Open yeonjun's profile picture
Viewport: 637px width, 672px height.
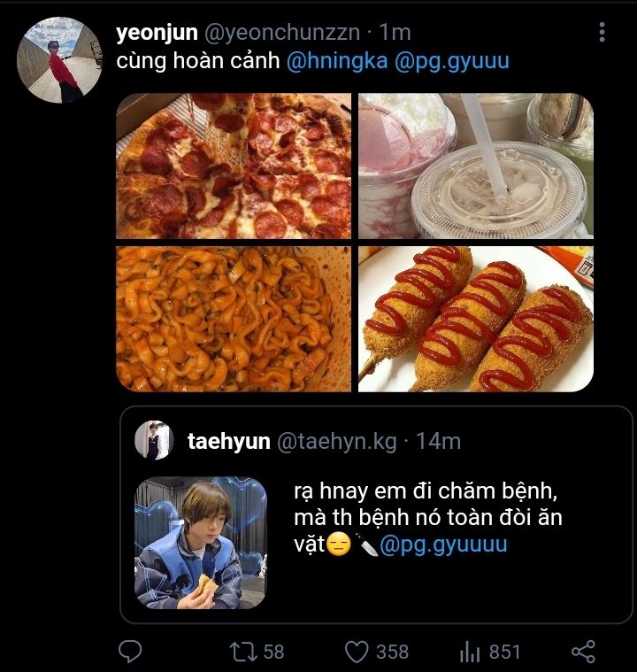click(60, 60)
